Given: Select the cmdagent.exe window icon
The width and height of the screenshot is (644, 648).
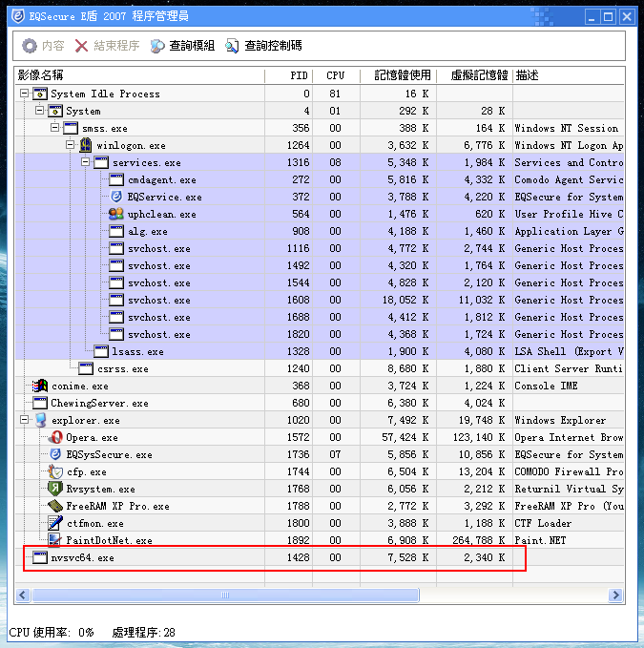Looking at the screenshot, I should (x=116, y=179).
